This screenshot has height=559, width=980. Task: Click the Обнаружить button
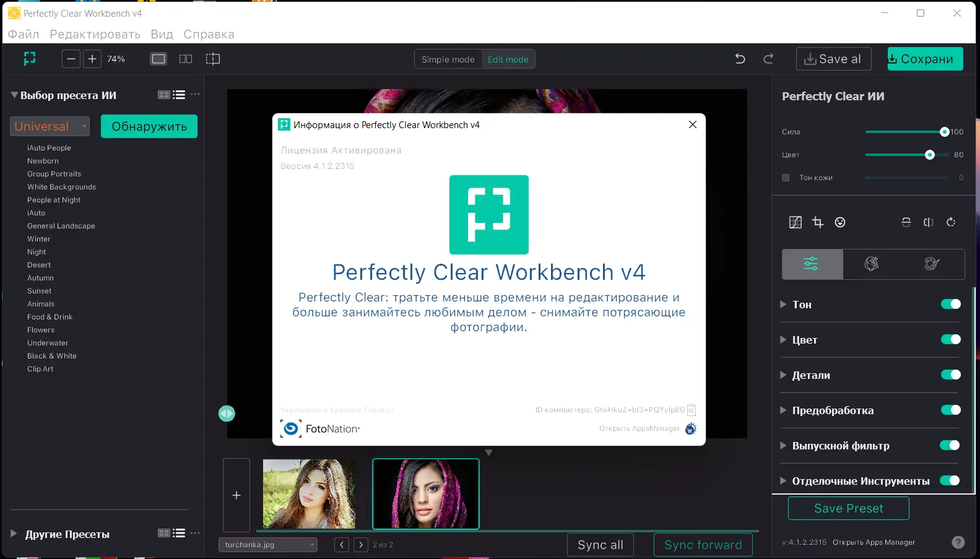[x=149, y=126]
